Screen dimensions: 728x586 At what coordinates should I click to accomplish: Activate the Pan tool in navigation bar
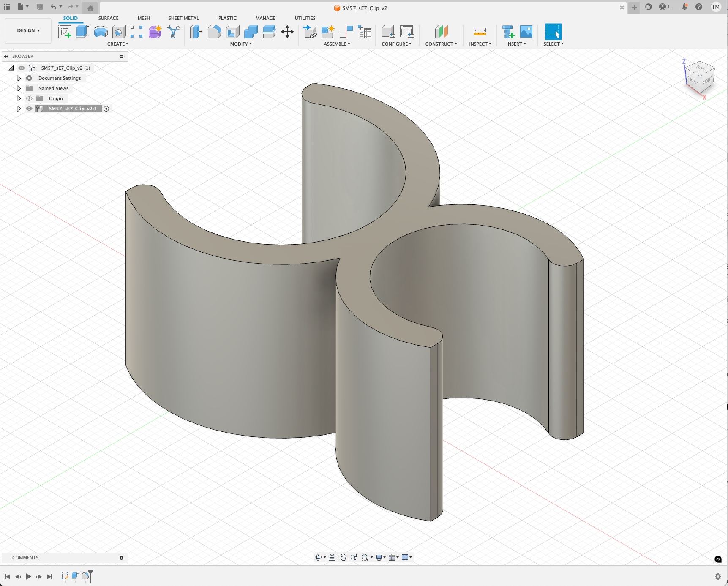click(x=344, y=557)
